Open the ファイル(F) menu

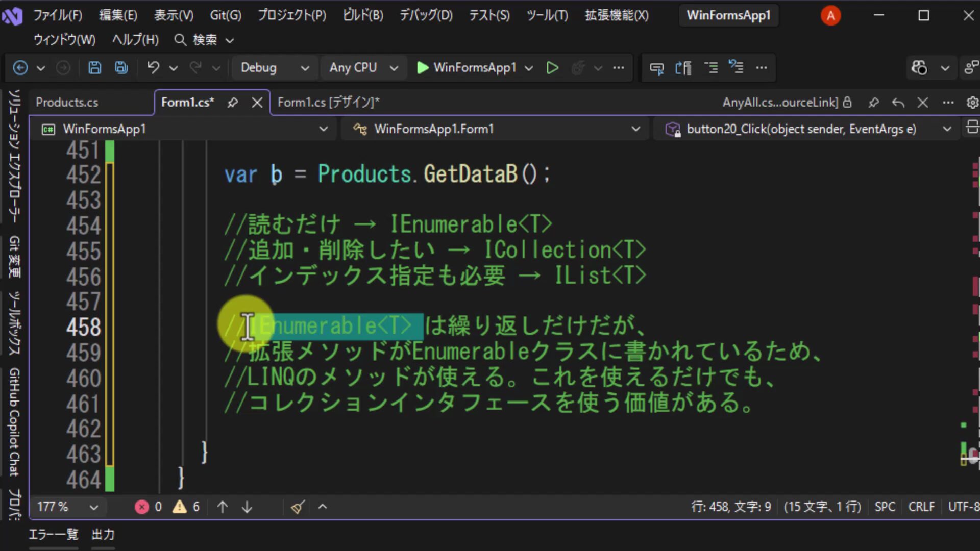coord(58,15)
